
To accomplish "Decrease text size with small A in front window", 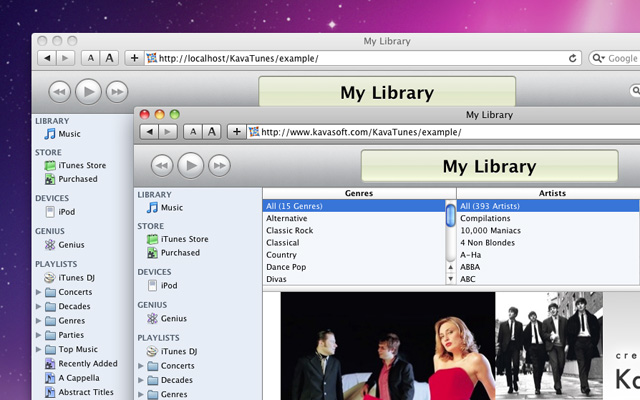I will [193, 132].
